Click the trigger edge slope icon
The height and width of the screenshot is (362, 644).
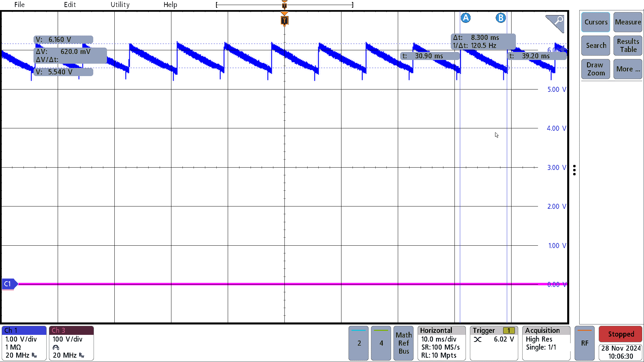(x=478, y=340)
